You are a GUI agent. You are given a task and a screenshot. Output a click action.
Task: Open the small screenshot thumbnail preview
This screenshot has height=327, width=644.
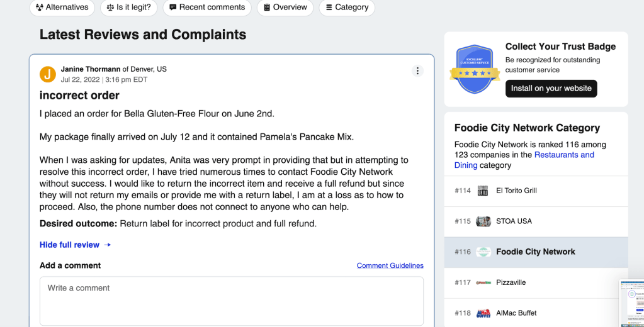coord(632,303)
